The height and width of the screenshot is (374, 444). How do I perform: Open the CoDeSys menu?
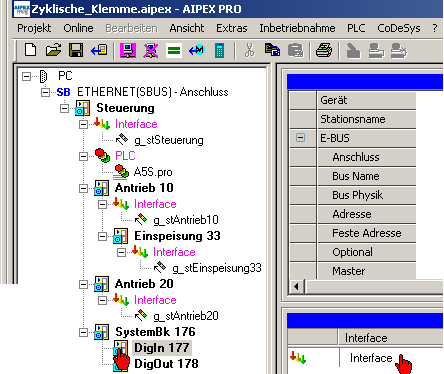point(399,28)
